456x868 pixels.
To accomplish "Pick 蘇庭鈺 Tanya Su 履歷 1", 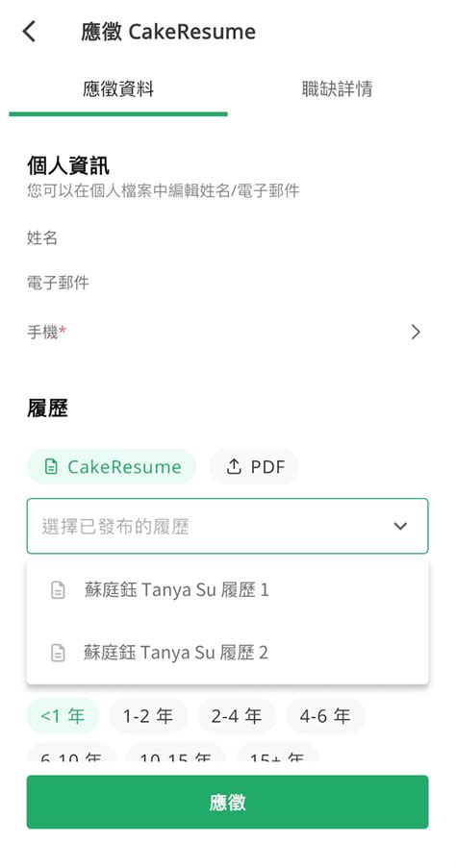I will click(227, 590).
